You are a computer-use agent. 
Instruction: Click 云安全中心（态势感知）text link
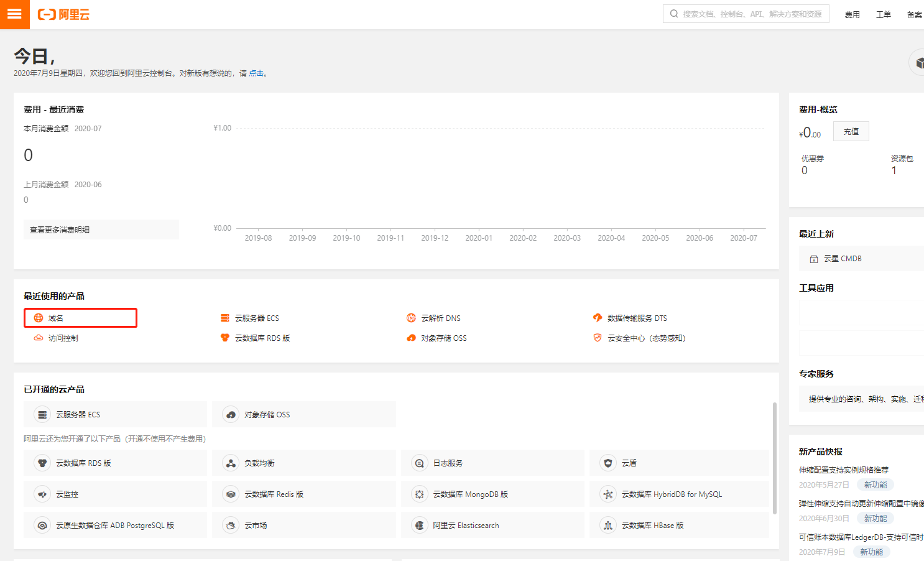(647, 338)
